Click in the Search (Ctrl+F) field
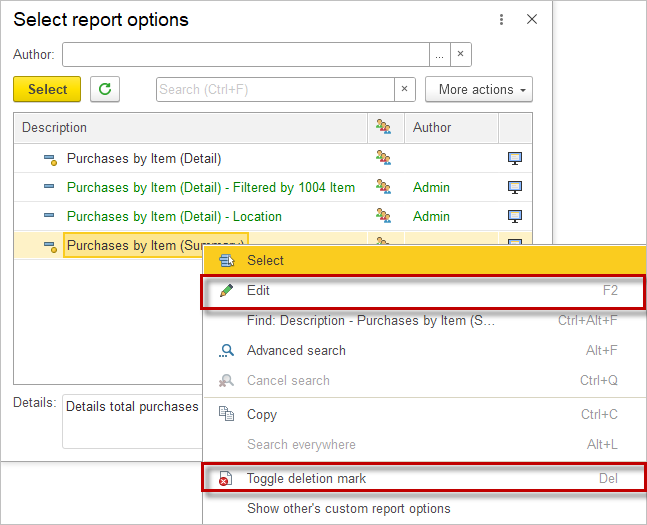Screen dimensions: 647x525 click(275, 89)
